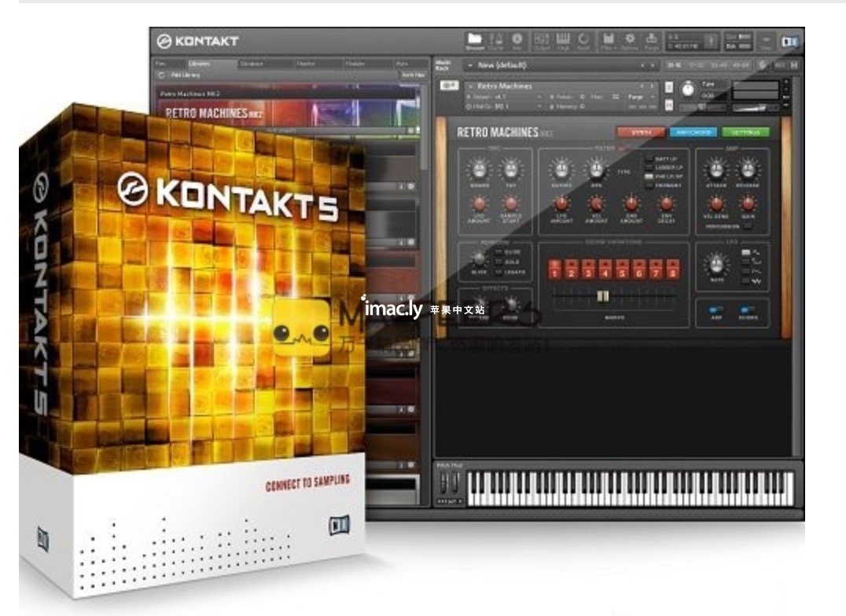Open the blue Arp/Chord page tab
846x616 pixels.
693,132
